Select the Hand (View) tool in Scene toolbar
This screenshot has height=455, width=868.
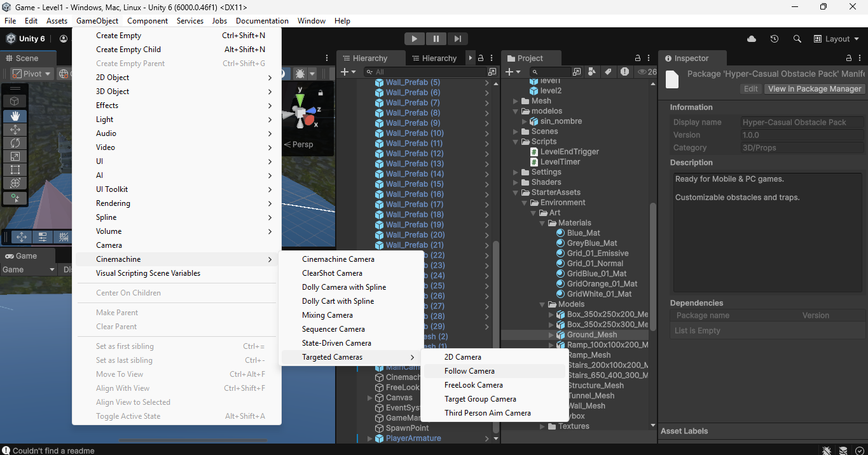pyautogui.click(x=15, y=116)
